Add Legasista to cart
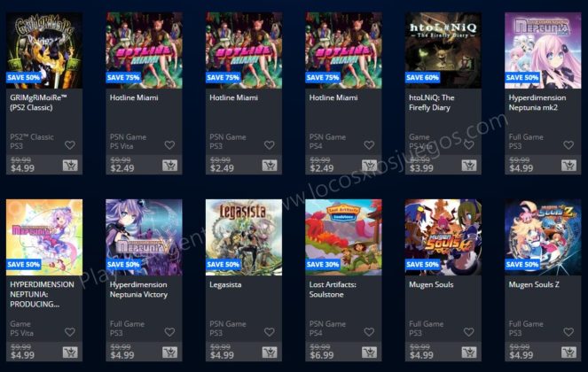The width and height of the screenshot is (588, 372). click(270, 353)
